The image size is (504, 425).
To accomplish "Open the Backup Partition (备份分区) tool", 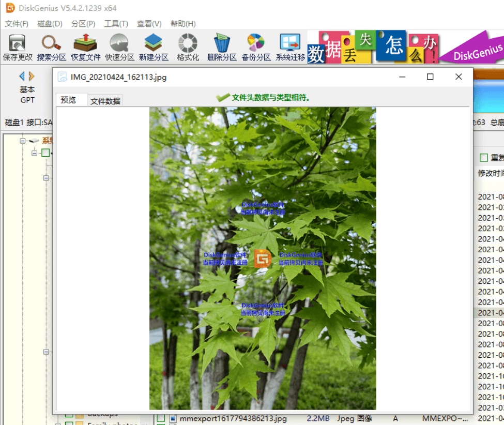I will coord(256,47).
